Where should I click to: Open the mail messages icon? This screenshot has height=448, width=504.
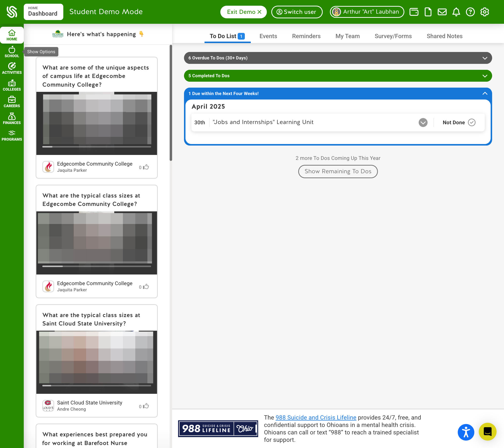click(442, 12)
